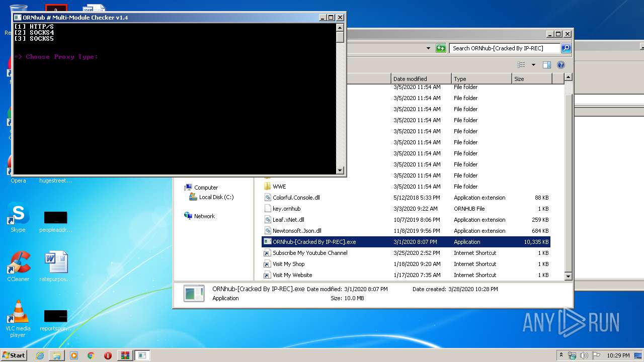Click the ORNhub exe application icon

[x=268, y=242]
